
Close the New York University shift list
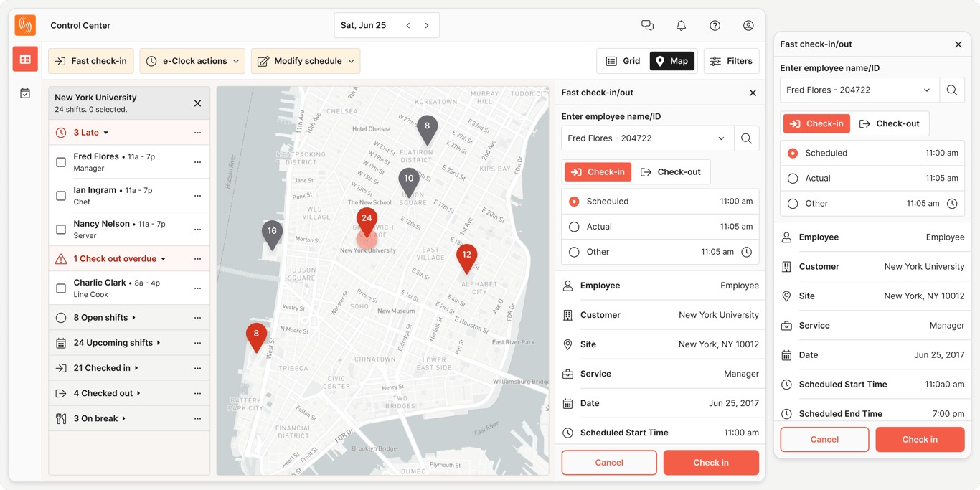pyautogui.click(x=197, y=103)
